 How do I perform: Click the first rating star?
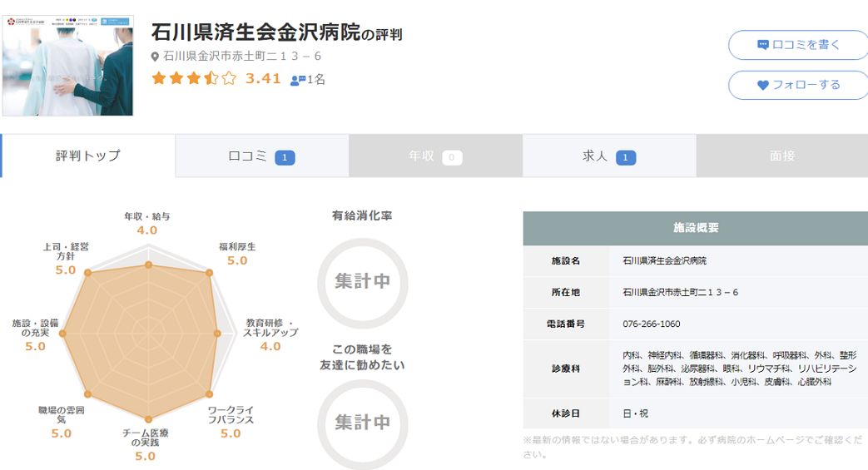click(x=159, y=78)
